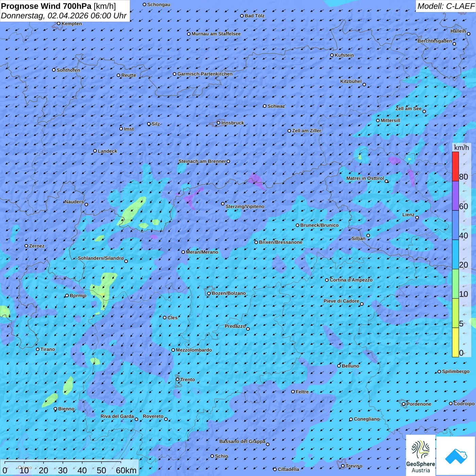The image size is (476, 476).
Task: Select the Kitzbühel city label
Action: 351,81
